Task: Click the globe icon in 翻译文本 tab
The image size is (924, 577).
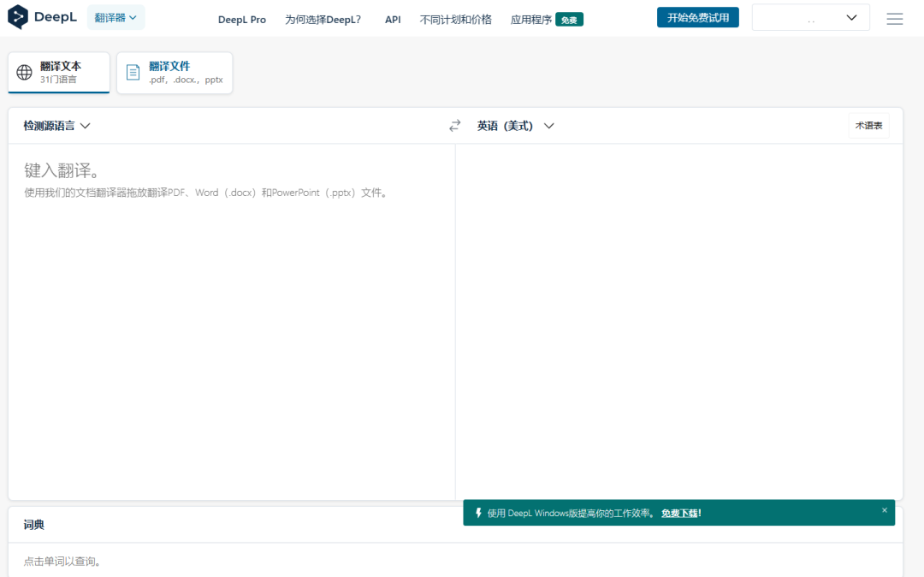Action: [24, 72]
